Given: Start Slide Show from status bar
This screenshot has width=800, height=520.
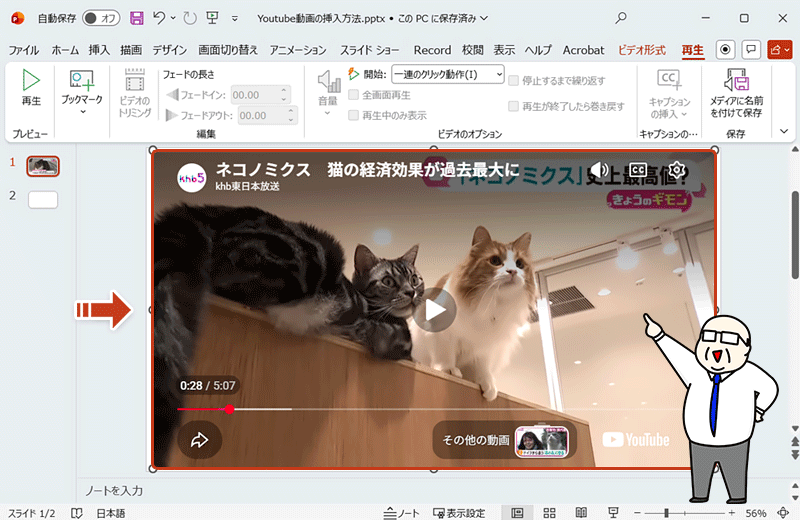Looking at the screenshot, I should coord(613,513).
